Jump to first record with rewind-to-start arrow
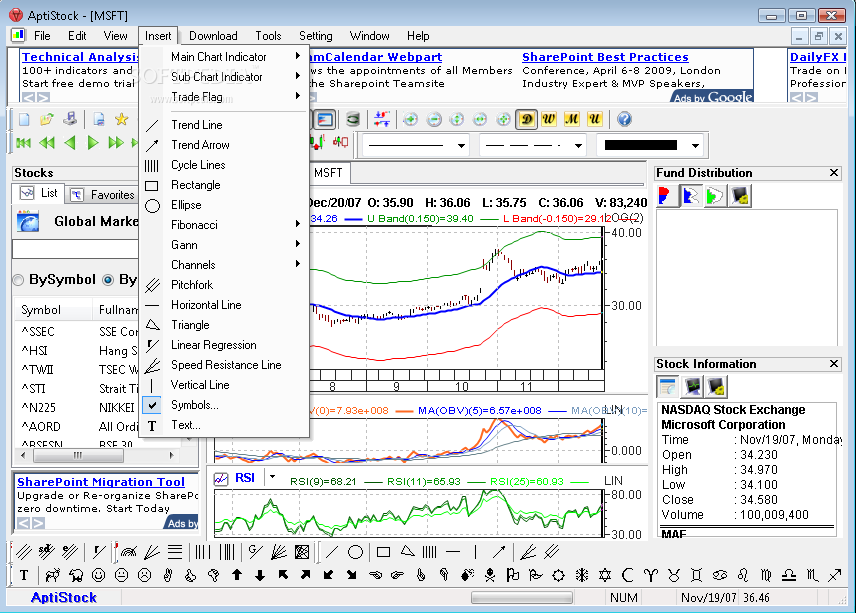The image size is (856, 613). (23, 143)
